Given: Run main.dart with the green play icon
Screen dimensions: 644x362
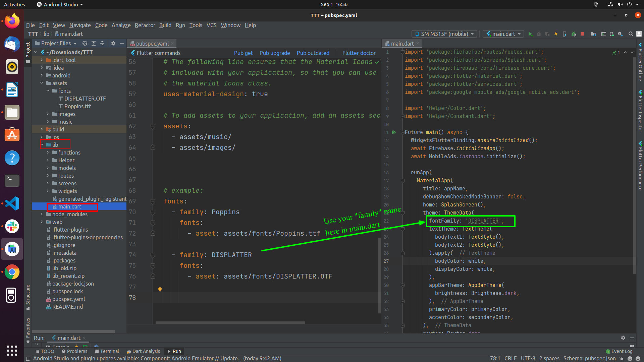Looking at the screenshot, I should pyautogui.click(x=530, y=34).
